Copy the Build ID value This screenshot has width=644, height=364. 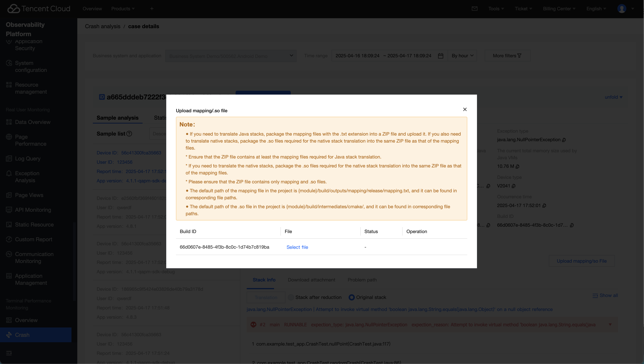(x=572, y=225)
